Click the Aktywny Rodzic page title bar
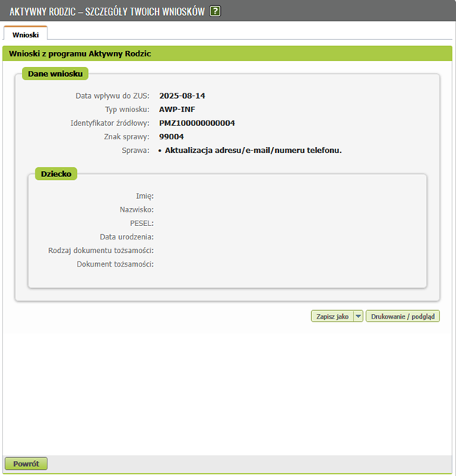The width and height of the screenshot is (456, 476). pos(107,11)
